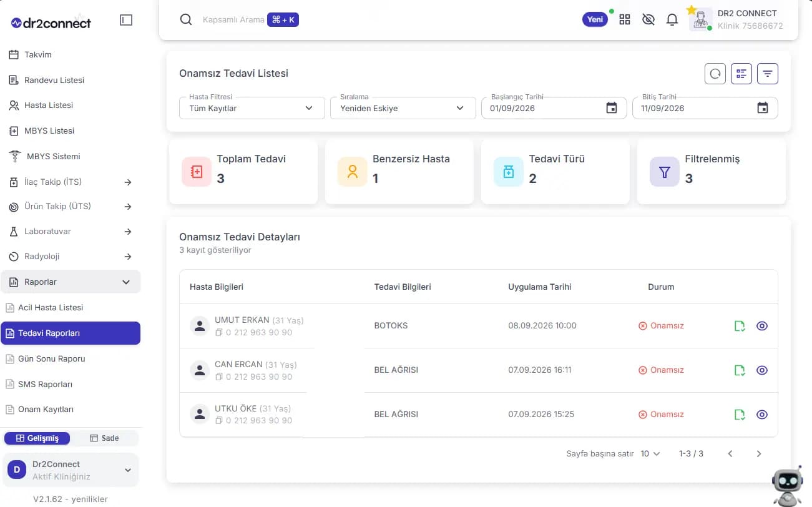Image resolution: width=812 pixels, height=507 pixels.
Task: Open Hasta Listesi from sidebar
Action: pyautogui.click(x=49, y=105)
